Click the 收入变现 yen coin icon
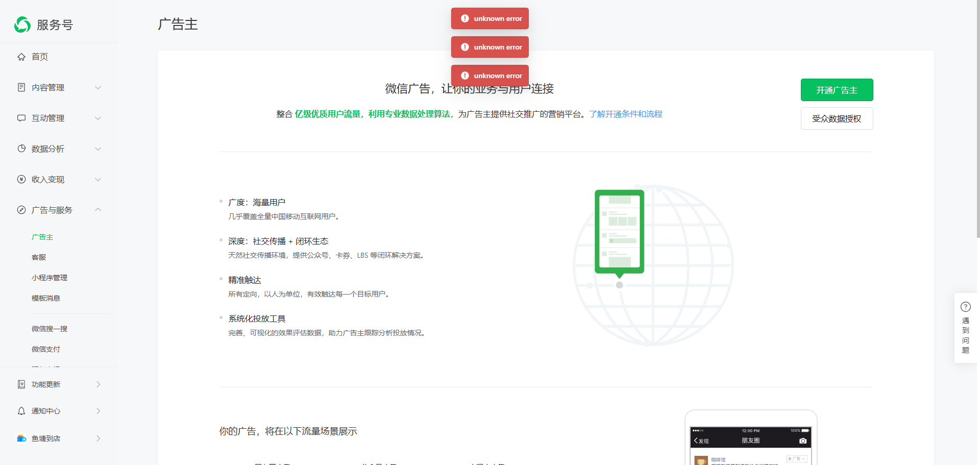The width and height of the screenshot is (980, 465). point(21,179)
